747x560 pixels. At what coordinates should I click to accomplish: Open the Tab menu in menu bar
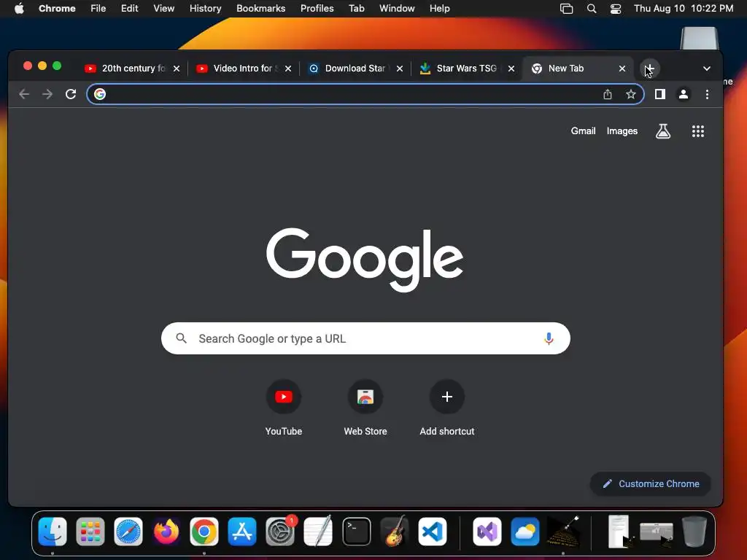(x=356, y=9)
